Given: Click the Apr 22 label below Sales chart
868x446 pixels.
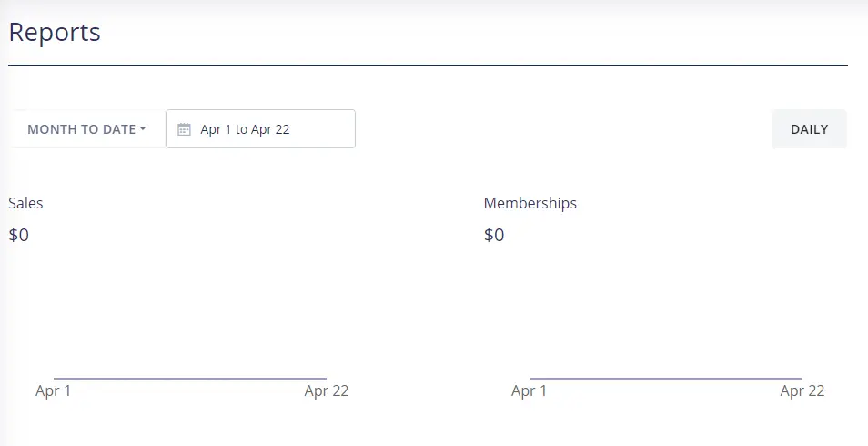Looking at the screenshot, I should (327, 390).
